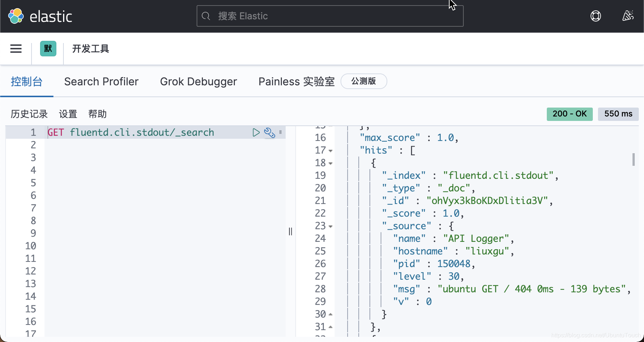Click the Elastic logo
Screen dimensions: 644x342
point(40,16)
